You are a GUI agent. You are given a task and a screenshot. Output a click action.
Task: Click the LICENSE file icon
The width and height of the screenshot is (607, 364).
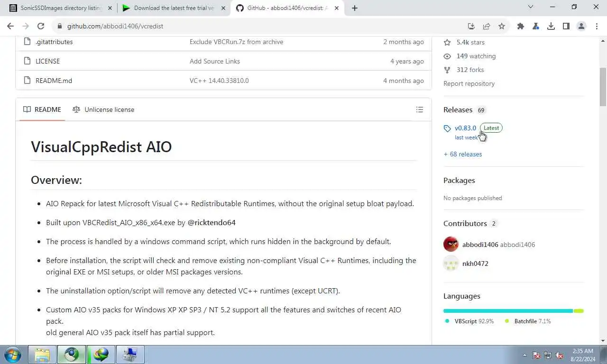(x=27, y=61)
